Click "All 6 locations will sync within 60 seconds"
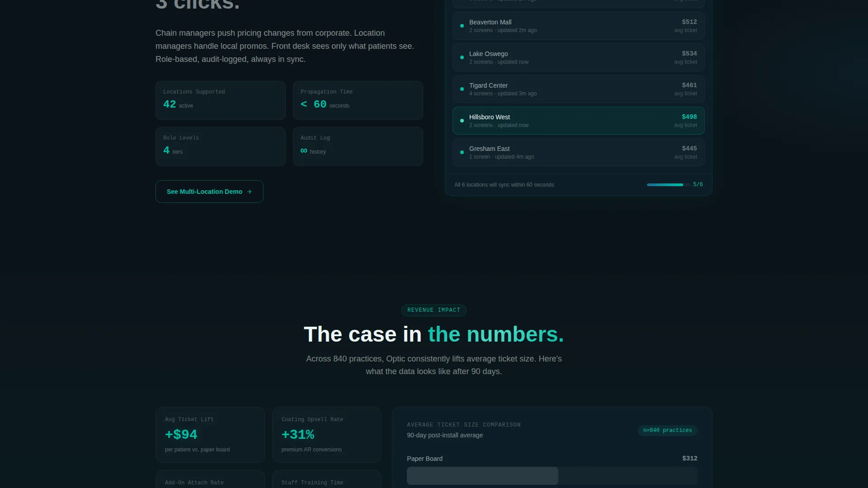 [504, 185]
